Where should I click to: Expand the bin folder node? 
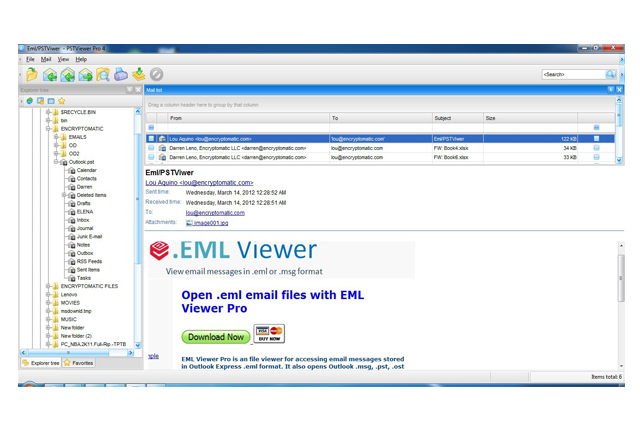click(48, 120)
